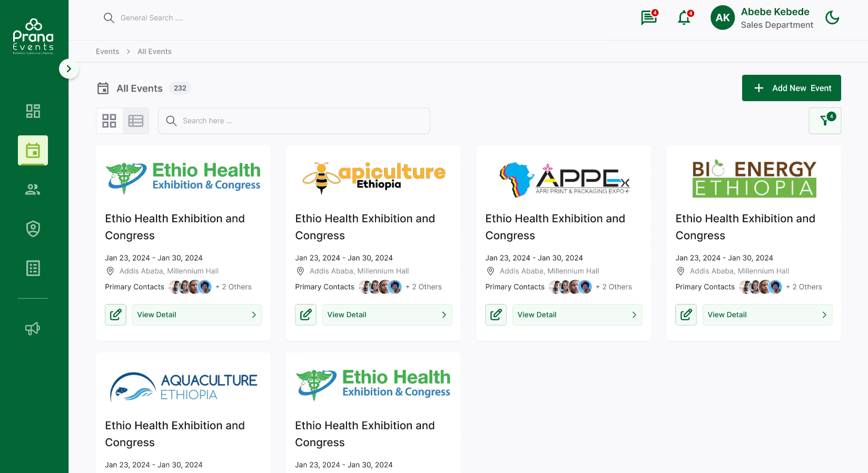The height and width of the screenshot is (473, 868).
Task: Switch to grid view layout
Action: coord(110,121)
